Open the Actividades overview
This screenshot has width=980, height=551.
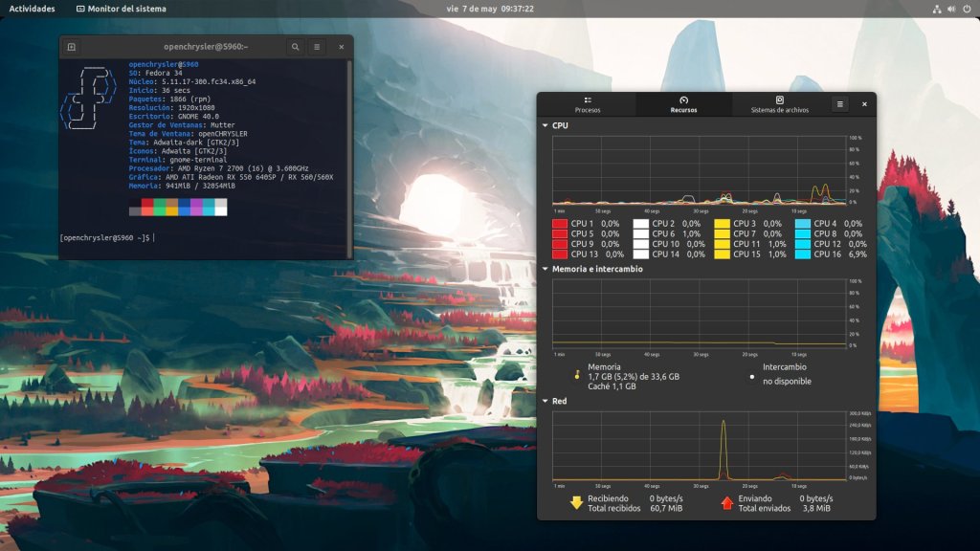click(x=32, y=9)
